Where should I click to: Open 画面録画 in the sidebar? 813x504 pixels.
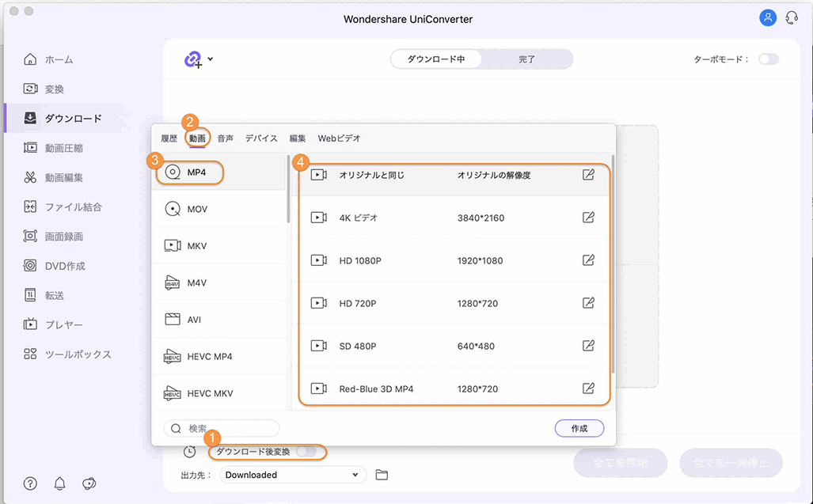pos(53,237)
